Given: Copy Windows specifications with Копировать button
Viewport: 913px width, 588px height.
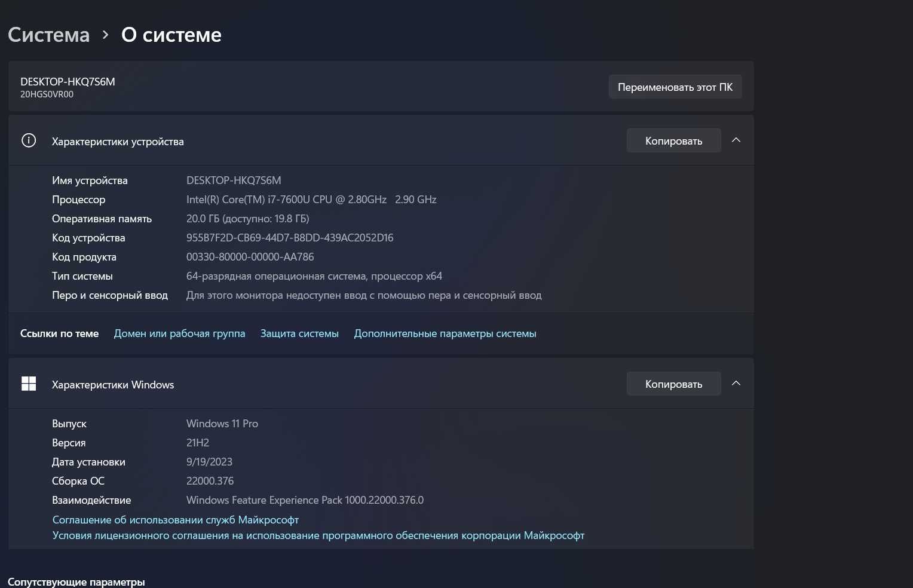Looking at the screenshot, I should tap(673, 384).
